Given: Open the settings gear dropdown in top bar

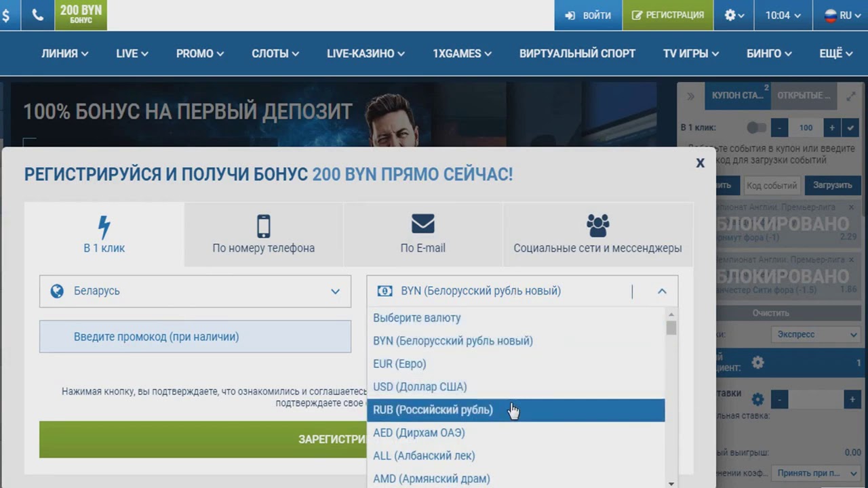Looking at the screenshot, I should pyautogui.click(x=734, y=15).
